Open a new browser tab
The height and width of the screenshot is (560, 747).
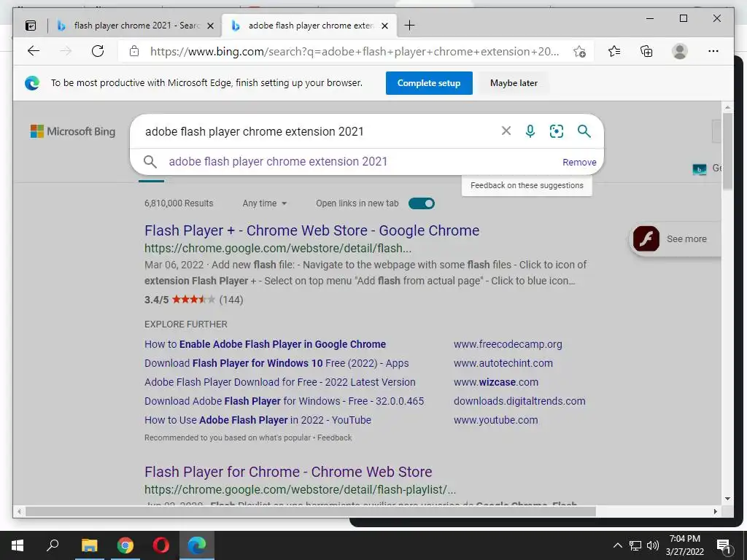pyautogui.click(x=409, y=26)
